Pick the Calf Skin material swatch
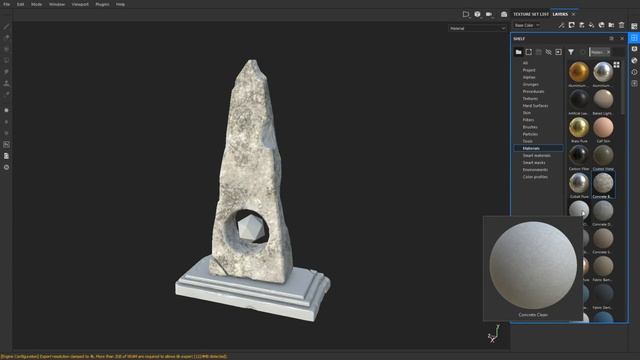 pos(603,127)
